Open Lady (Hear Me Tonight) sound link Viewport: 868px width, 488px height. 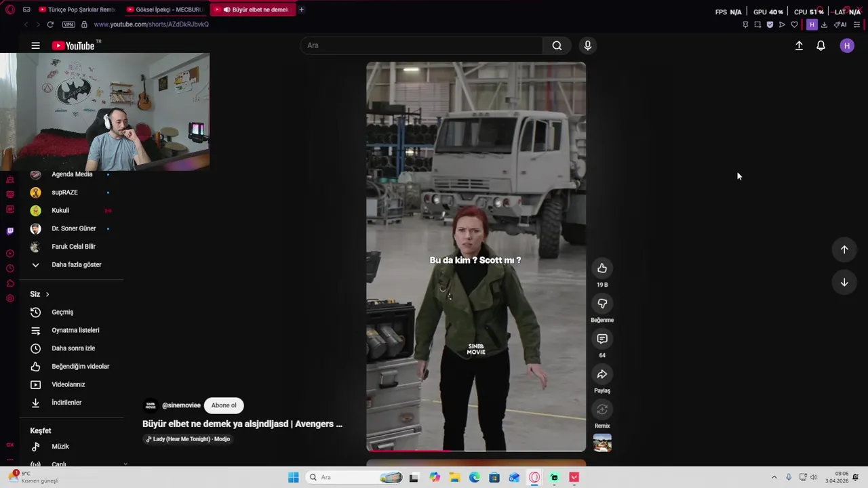pos(188,439)
